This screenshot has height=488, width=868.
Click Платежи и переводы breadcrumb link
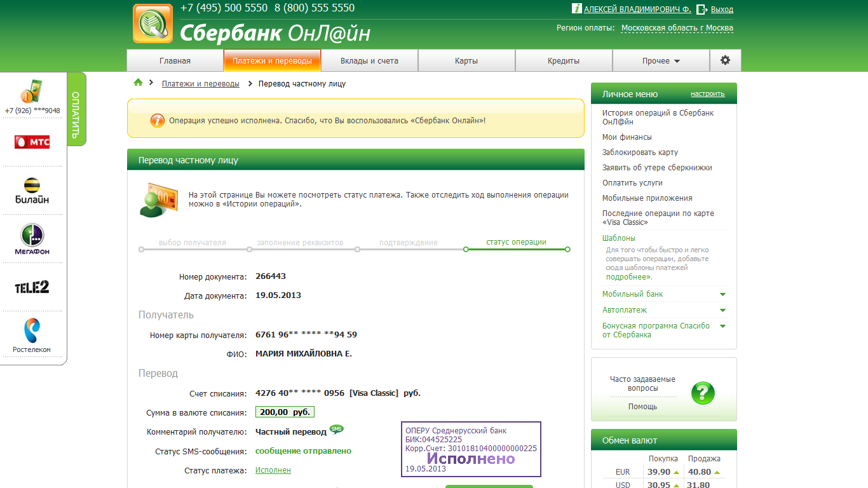click(x=201, y=84)
